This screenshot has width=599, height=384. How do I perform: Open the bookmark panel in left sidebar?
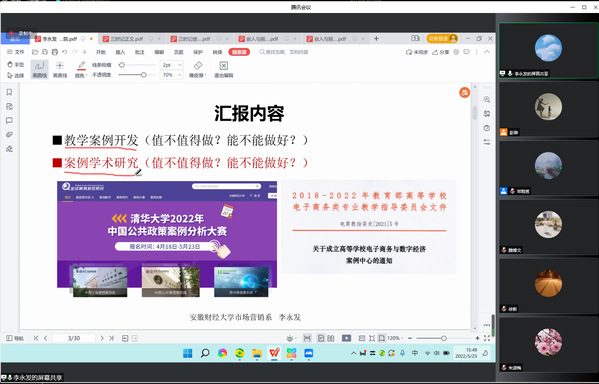tap(10, 92)
